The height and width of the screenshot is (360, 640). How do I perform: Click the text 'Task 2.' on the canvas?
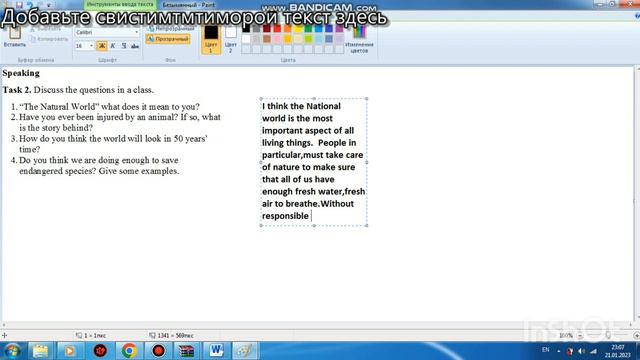pos(17,90)
